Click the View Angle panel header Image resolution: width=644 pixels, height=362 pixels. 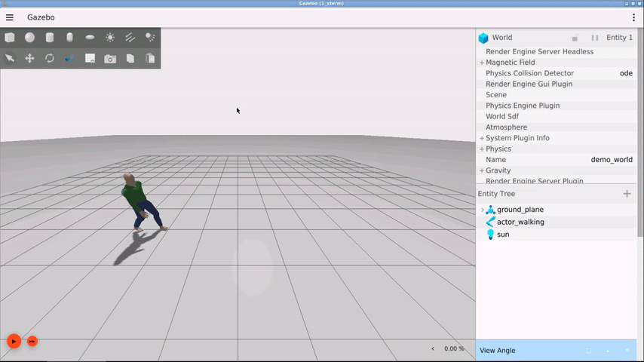pyautogui.click(x=557, y=351)
